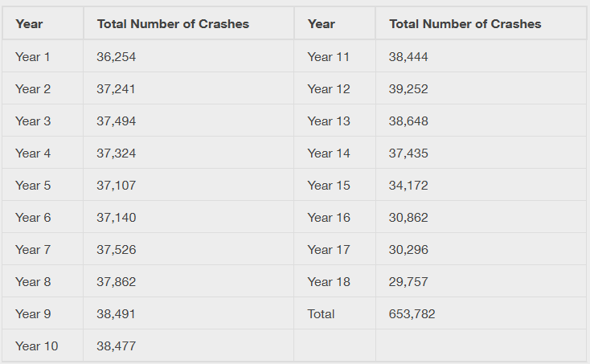Click the left Total Number of Crashes header
The width and height of the screenshot is (590, 364).
pyautogui.click(x=173, y=24)
